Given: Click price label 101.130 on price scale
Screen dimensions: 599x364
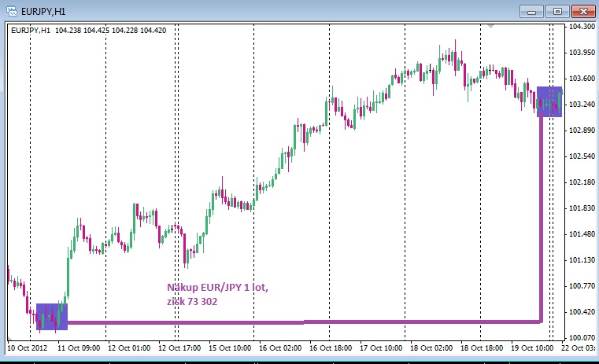Looking at the screenshot, I should coord(582,260).
